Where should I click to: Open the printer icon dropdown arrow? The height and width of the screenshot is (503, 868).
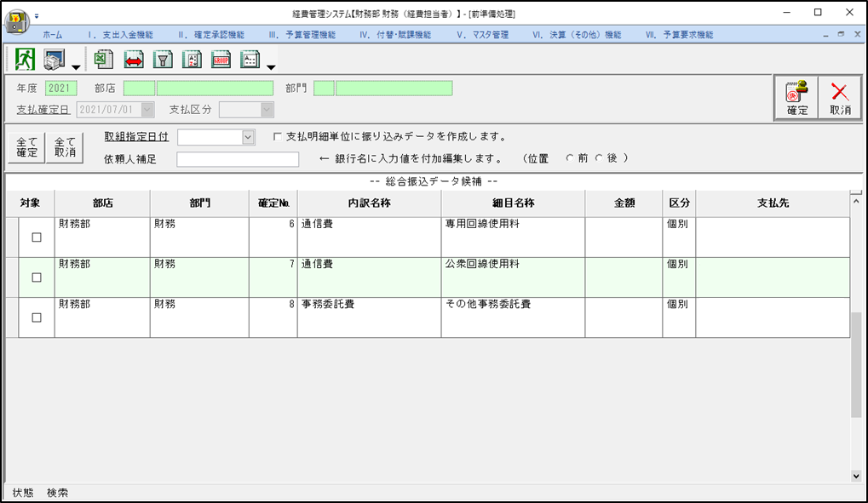[x=76, y=67]
